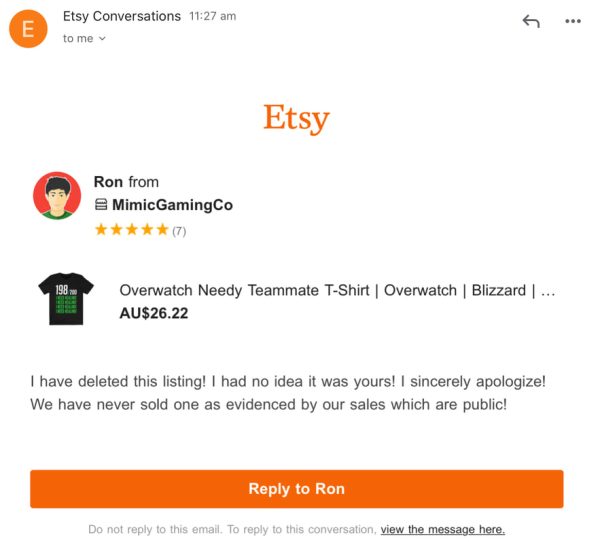Click the shop icon beside MimicGamingCo
Viewport: 600px width, 543px height.
(x=101, y=204)
